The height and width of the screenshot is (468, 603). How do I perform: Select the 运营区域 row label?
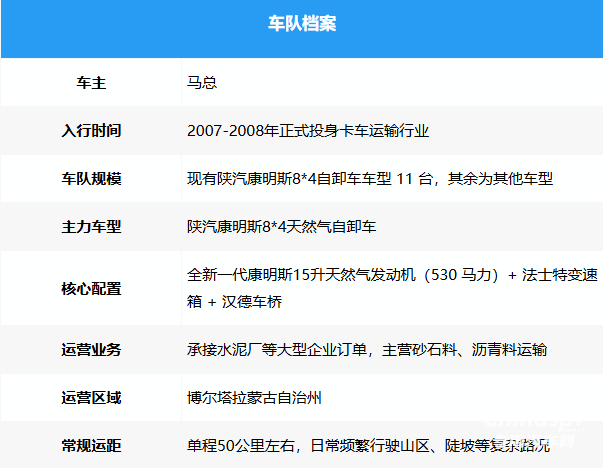click(x=91, y=398)
